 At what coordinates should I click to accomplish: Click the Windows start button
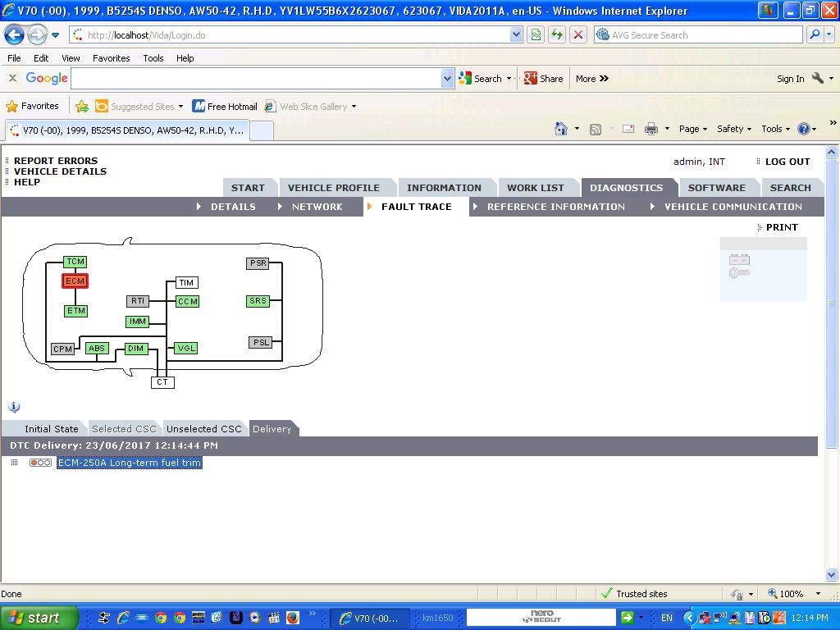pyautogui.click(x=39, y=618)
